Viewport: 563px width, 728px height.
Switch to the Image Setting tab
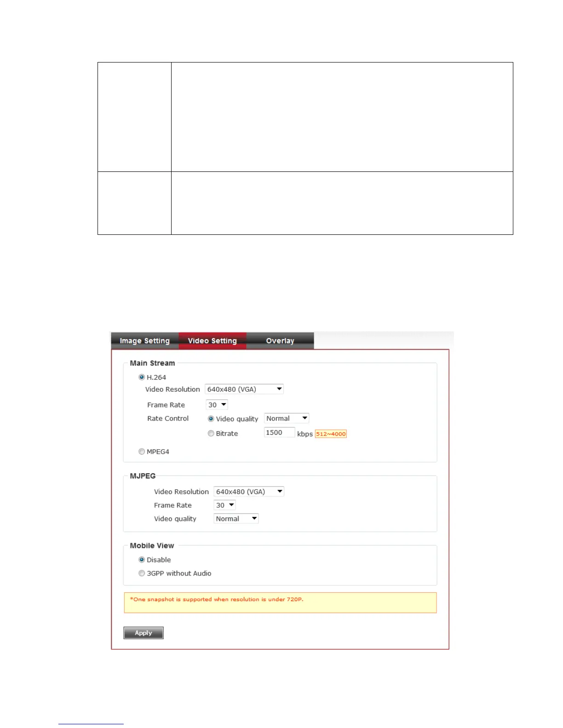[x=144, y=341]
